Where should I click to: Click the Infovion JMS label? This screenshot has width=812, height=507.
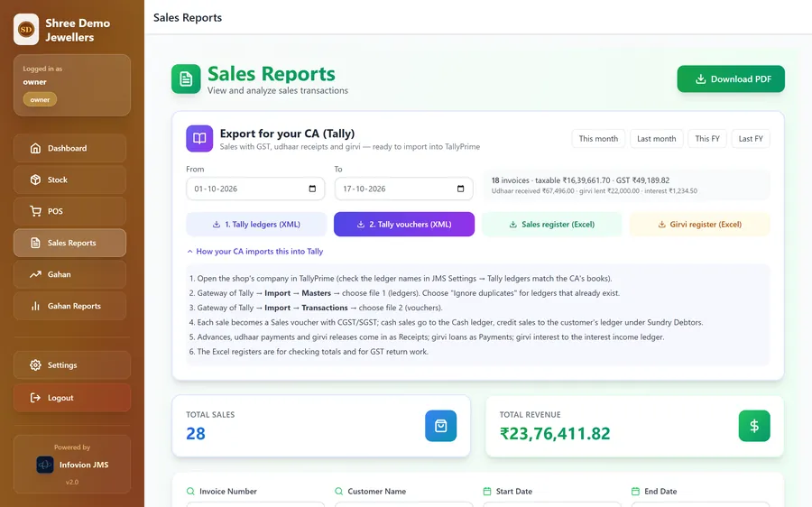[x=84, y=465]
